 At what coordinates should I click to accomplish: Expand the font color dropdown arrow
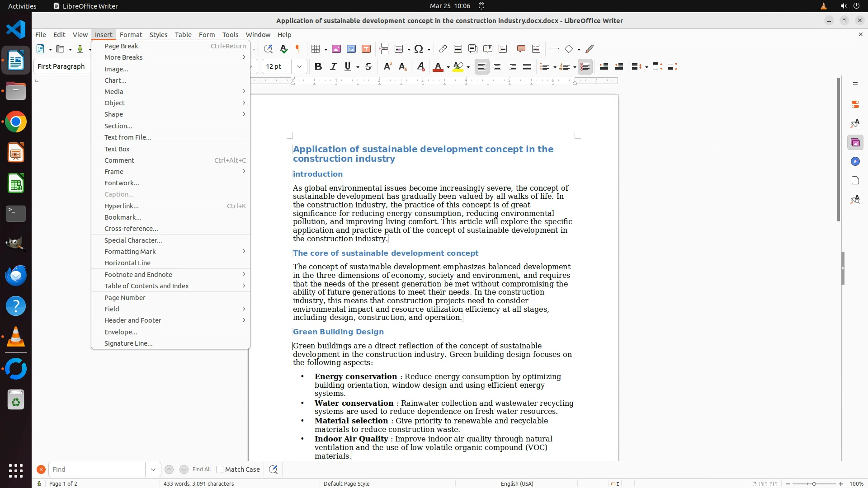(448, 67)
